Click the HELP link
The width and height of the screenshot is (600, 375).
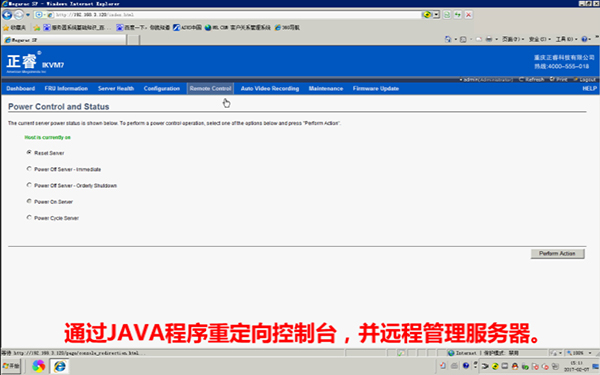point(589,88)
